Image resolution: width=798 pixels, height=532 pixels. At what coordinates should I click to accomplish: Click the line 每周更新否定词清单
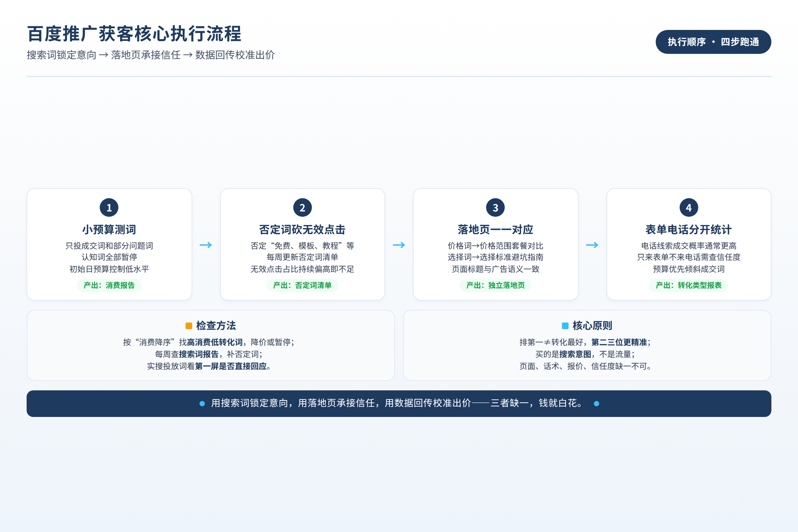point(302,257)
